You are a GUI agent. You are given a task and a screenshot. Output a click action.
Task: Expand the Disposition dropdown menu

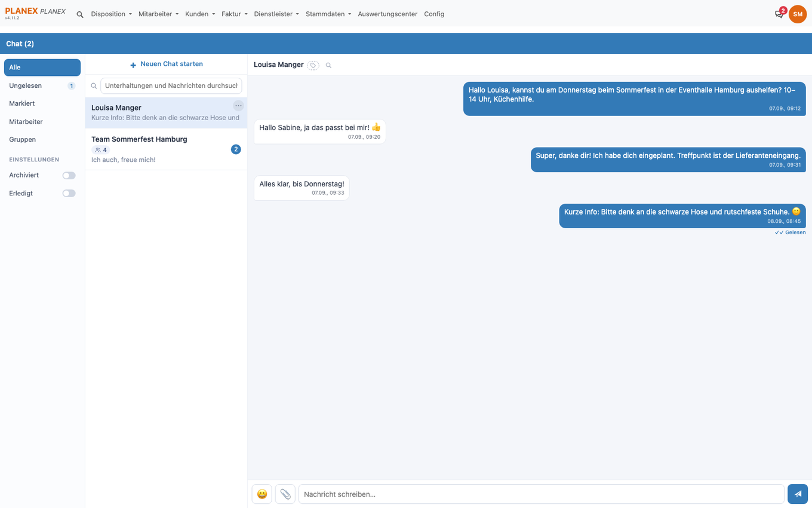click(x=112, y=14)
